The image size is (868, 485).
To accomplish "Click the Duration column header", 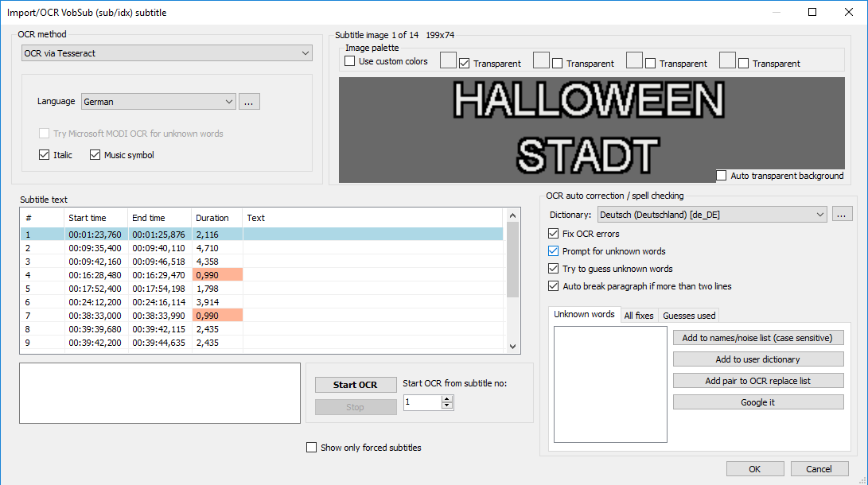I will point(217,218).
